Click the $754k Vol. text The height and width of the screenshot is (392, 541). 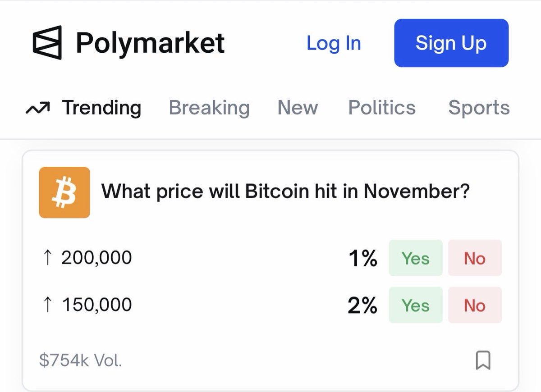80,360
